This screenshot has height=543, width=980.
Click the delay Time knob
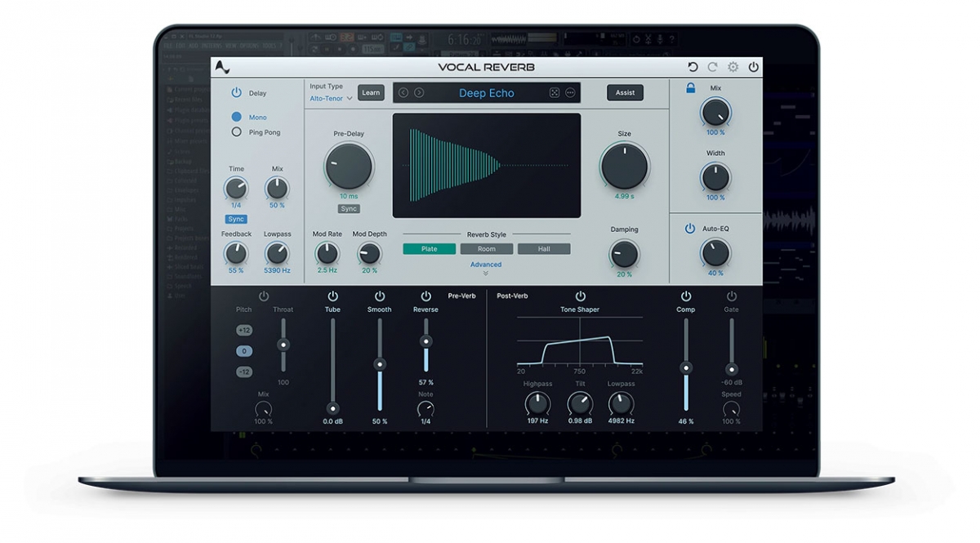click(x=236, y=189)
